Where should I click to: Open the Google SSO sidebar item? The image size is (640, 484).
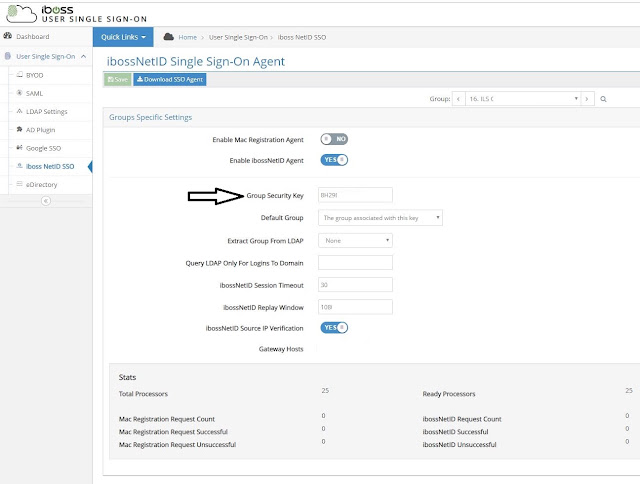coord(43,148)
